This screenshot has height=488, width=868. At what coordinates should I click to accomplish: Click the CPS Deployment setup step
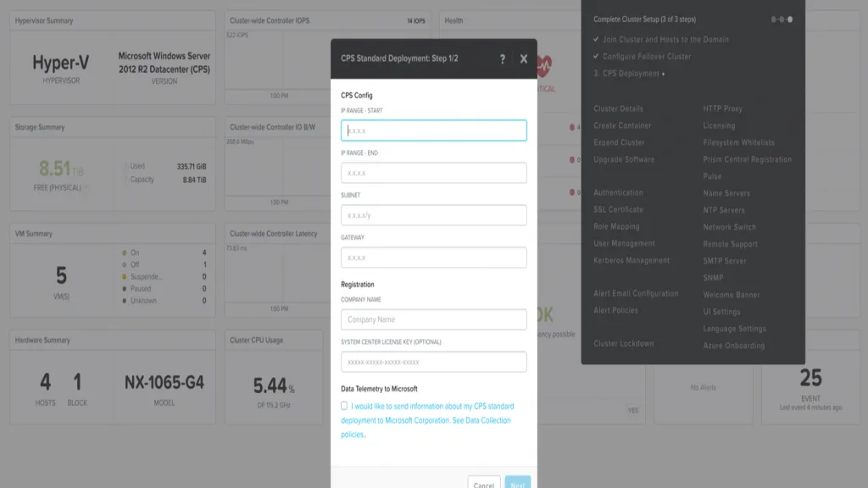[x=629, y=74]
